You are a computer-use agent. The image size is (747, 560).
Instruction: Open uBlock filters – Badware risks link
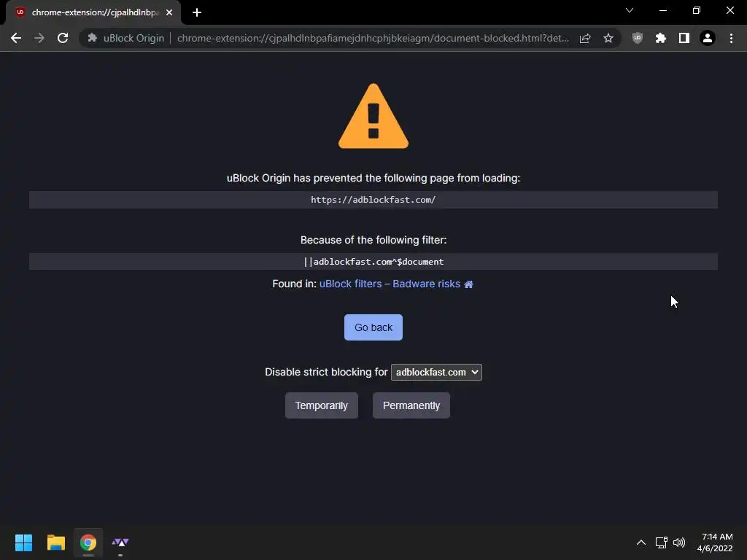tap(390, 284)
